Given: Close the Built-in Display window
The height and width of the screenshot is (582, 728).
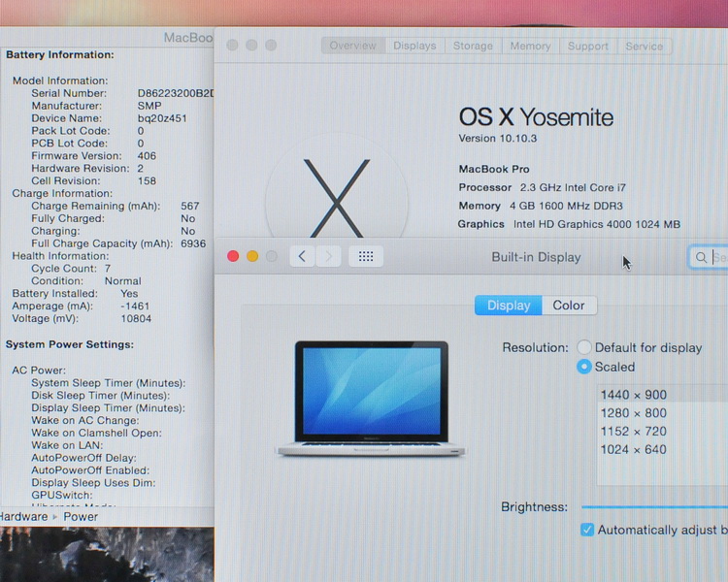Looking at the screenshot, I should [x=233, y=256].
